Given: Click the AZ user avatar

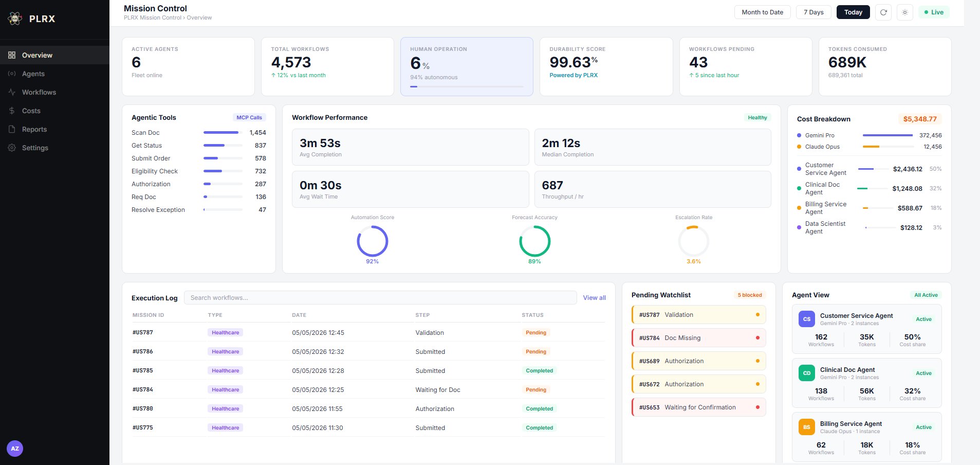Looking at the screenshot, I should [15, 449].
